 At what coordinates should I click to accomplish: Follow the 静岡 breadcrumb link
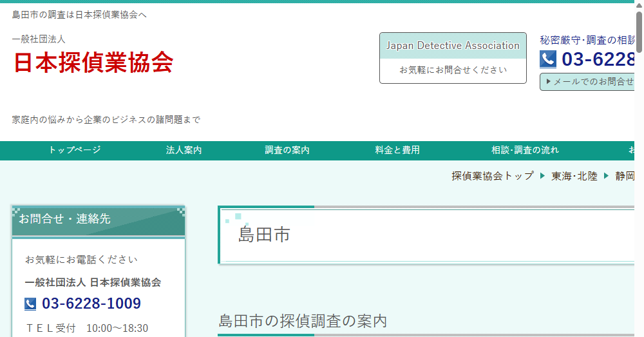click(x=625, y=176)
